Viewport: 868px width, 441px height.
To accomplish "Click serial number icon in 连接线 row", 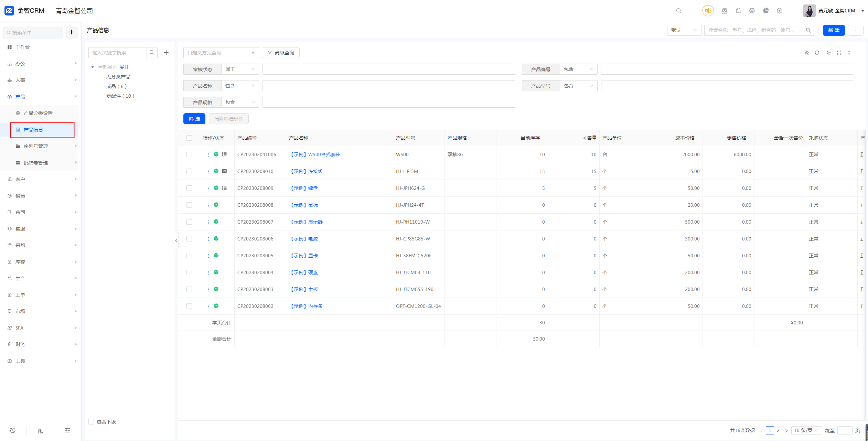I will pos(224,171).
